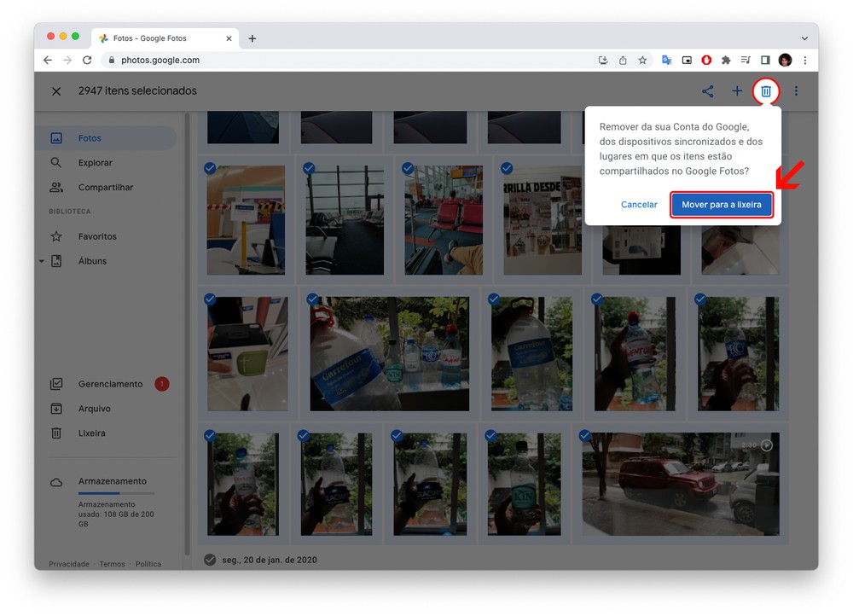Image resolution: width=853 pixels, height=616 pixels.
Task: Click the share icon in selection bar
Action: (708, 91)
